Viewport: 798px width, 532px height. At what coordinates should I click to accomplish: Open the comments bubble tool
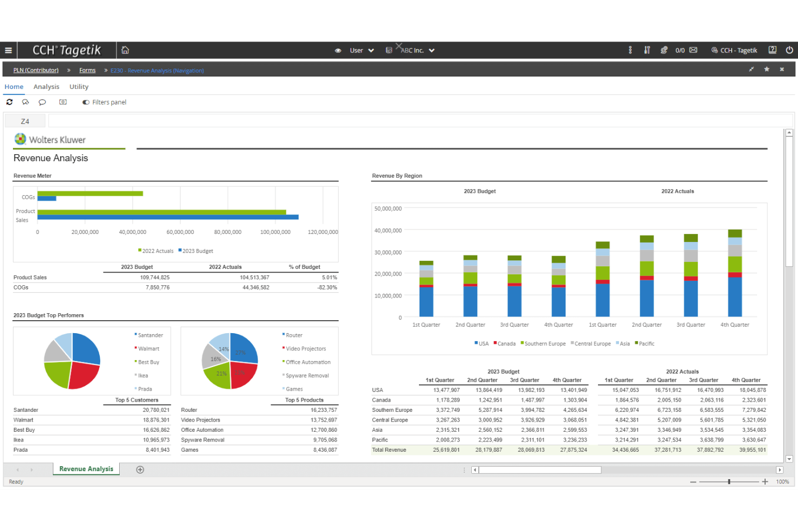click(x=42, y=102)
